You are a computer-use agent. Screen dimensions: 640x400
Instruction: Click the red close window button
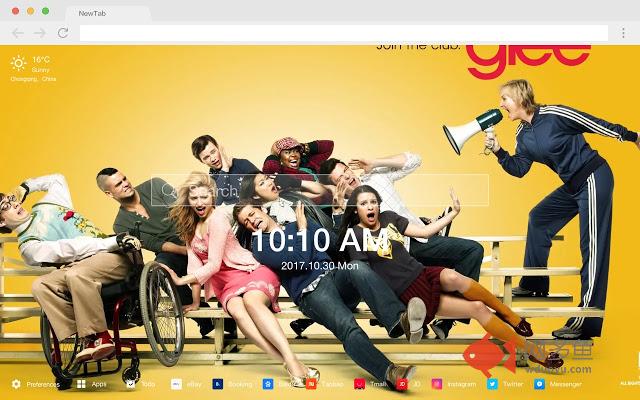pos(16,11)
